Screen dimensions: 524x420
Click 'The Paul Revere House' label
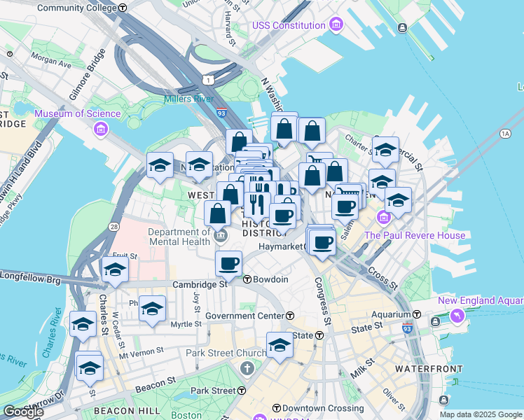coord(415,235)
